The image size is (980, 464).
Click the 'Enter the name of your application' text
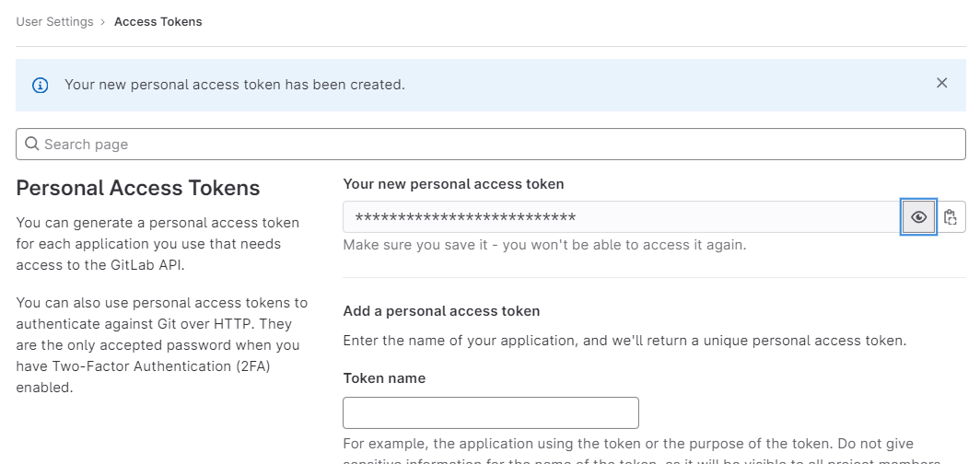point(624,341)
